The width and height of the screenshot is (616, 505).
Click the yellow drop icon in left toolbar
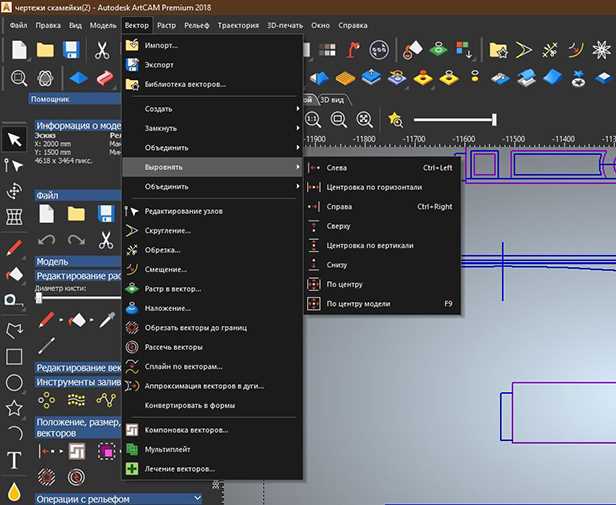pos(14,491)
